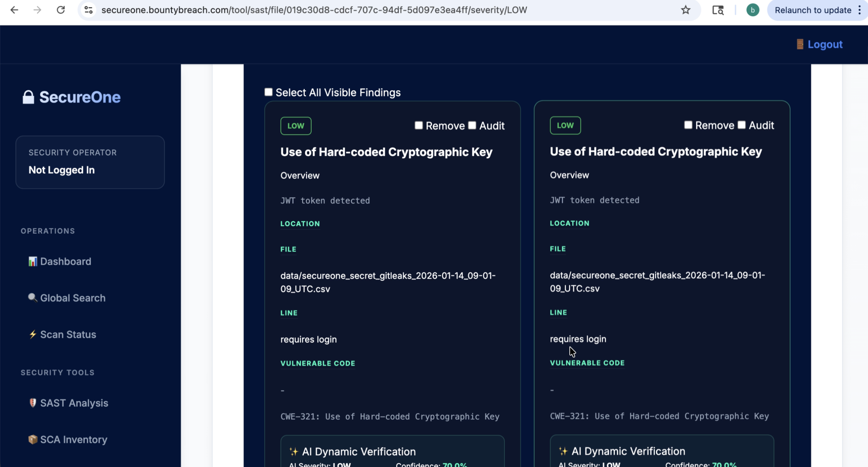Click the Security Operator Not Logged In panel
Viewport: 868px width, 467px height.
[x=90, y=162]
